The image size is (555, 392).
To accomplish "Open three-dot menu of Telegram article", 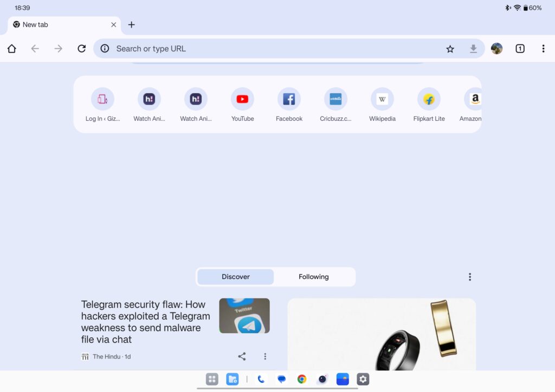I will click(265, 356).
